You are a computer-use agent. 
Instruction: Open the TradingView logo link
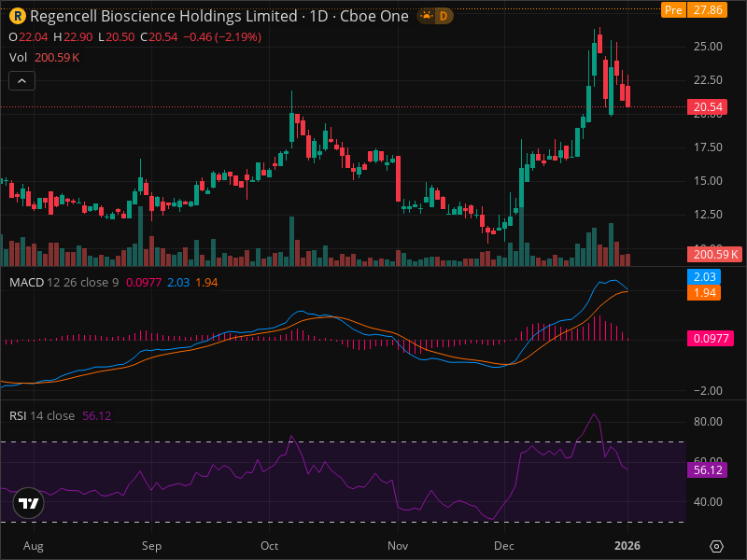(x=29, y=503)
